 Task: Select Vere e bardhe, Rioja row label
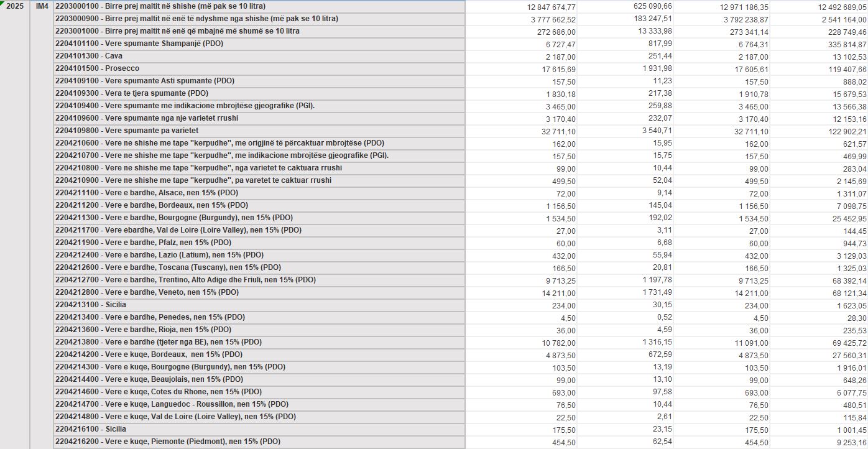(143, 330)
